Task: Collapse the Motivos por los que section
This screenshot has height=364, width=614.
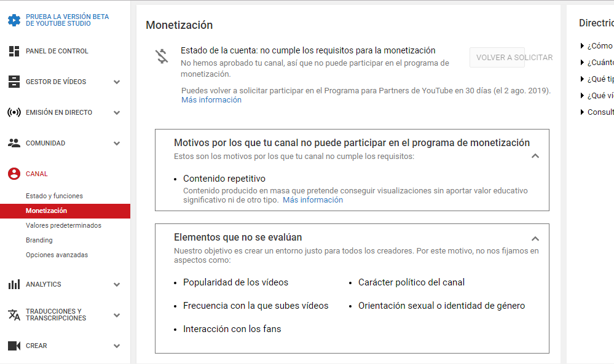Action: pyautogui.click(x=535, y=156)
